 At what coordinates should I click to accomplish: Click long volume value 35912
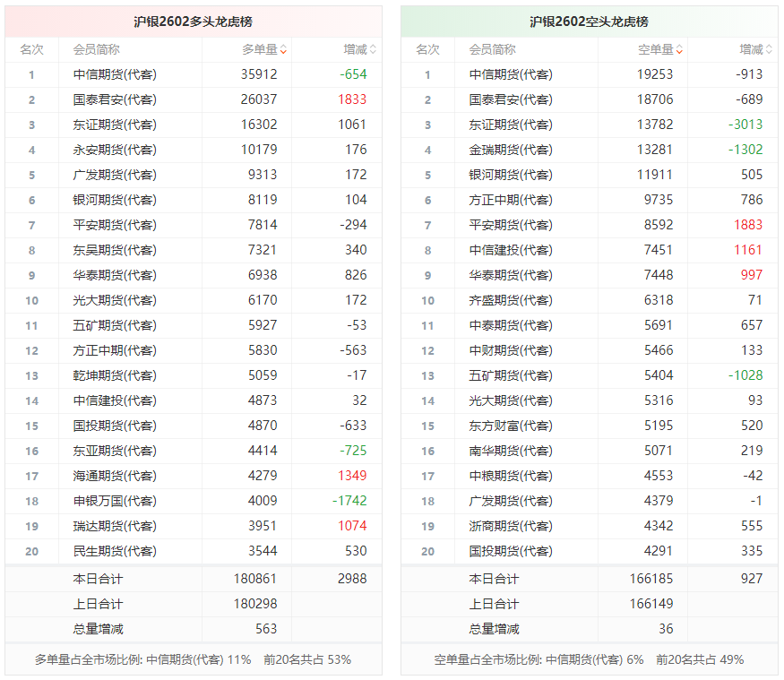click(x=259, y=74)
